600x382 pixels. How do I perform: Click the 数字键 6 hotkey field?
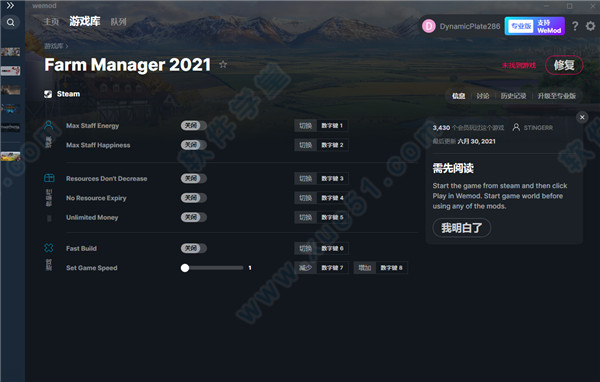(x=332, y=248)
